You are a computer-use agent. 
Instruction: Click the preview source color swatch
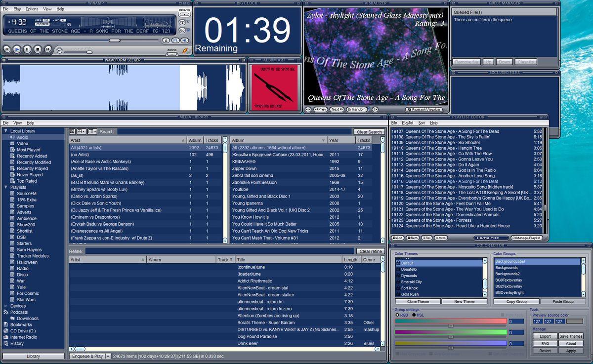click(x=574, y=322)
